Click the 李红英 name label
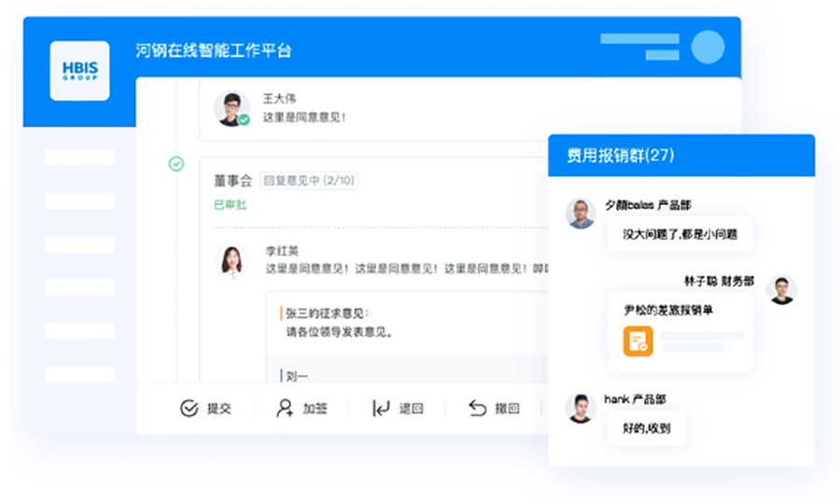 [282, 251]
